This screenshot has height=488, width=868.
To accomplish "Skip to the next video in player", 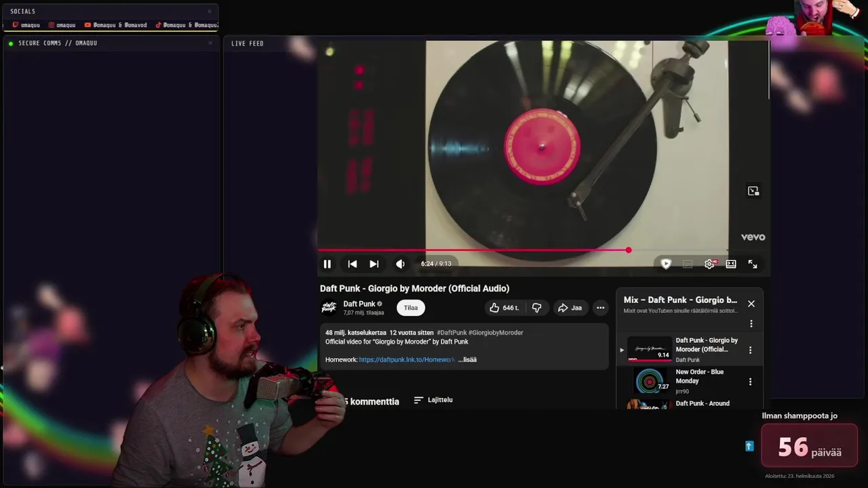I will [x=374, y=264].
